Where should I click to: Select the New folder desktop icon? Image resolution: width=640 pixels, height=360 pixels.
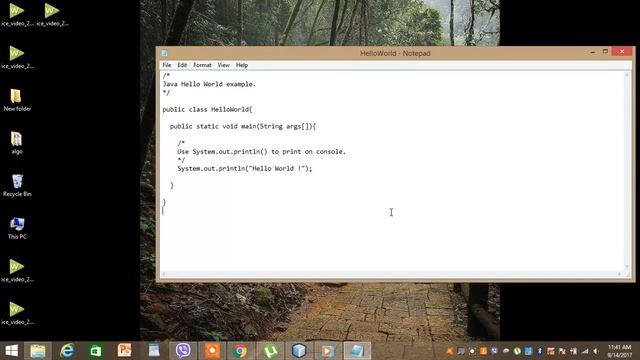[x=17, y=100]
